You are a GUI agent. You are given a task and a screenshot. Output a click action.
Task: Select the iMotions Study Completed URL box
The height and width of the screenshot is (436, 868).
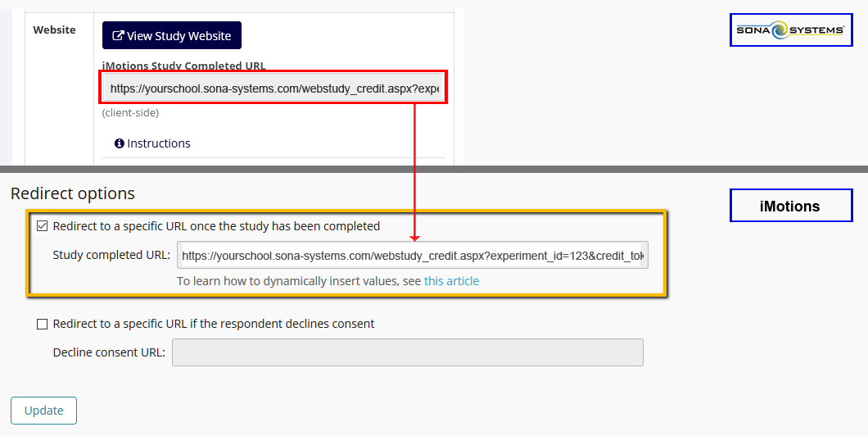[274, 88]
